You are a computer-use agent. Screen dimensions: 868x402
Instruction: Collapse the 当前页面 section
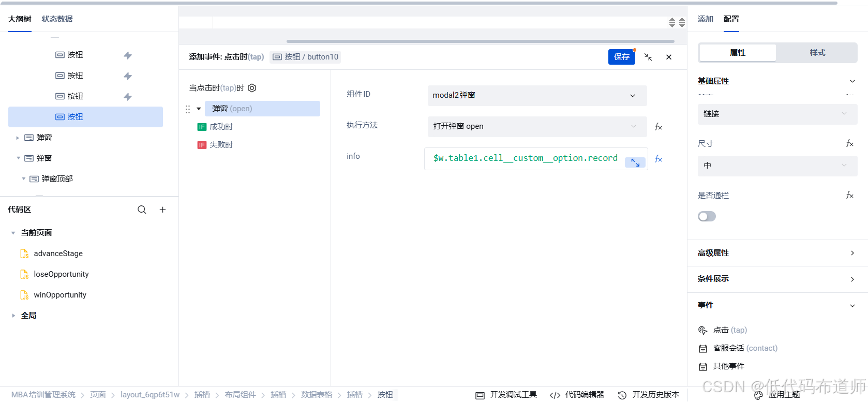pyautogui.click(x=13, y=233)
